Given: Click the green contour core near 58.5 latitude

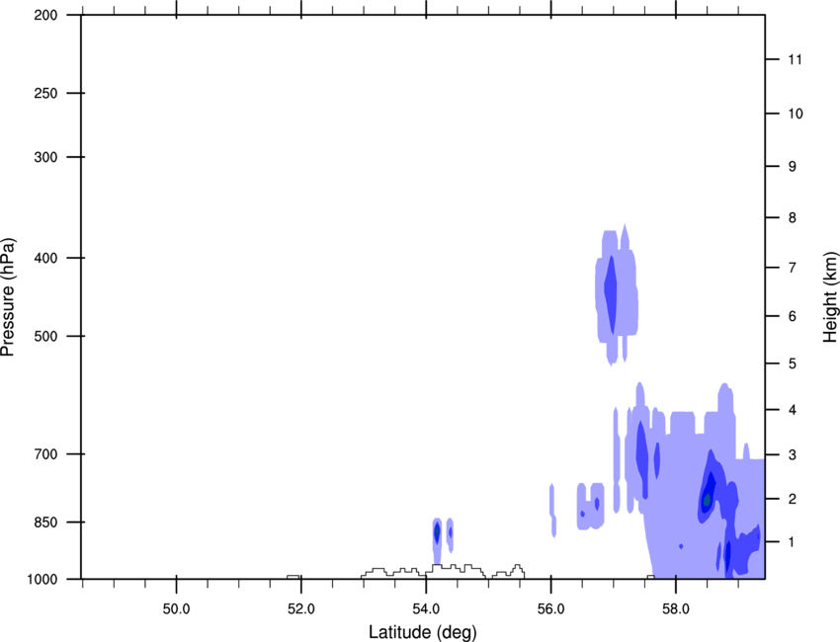Looking at the screenshot, I should pos(708,500).
